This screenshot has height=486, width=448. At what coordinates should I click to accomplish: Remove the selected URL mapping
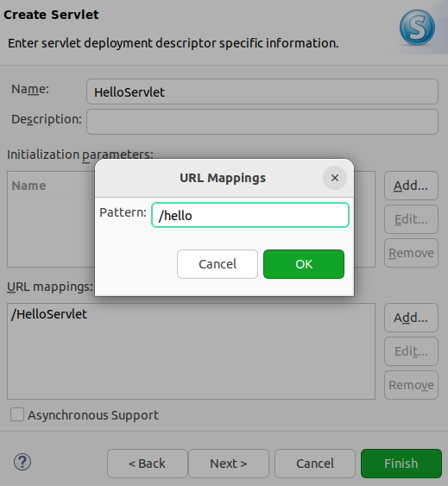(411, 385)
